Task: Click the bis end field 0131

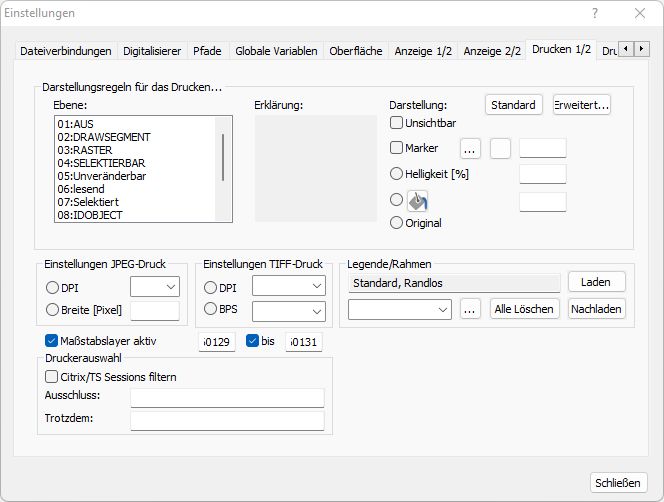Action: pyautogui.click(x=304, y=342)
